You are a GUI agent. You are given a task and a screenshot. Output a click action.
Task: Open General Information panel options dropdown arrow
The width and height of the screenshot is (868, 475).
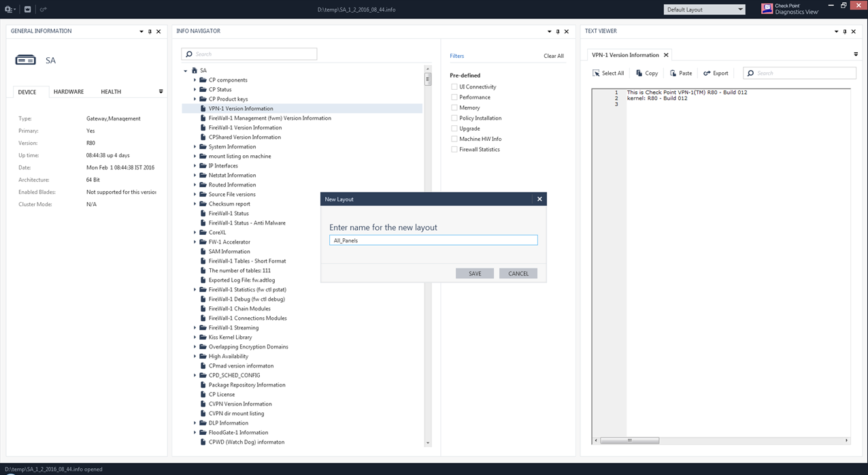tap(141, 31)
